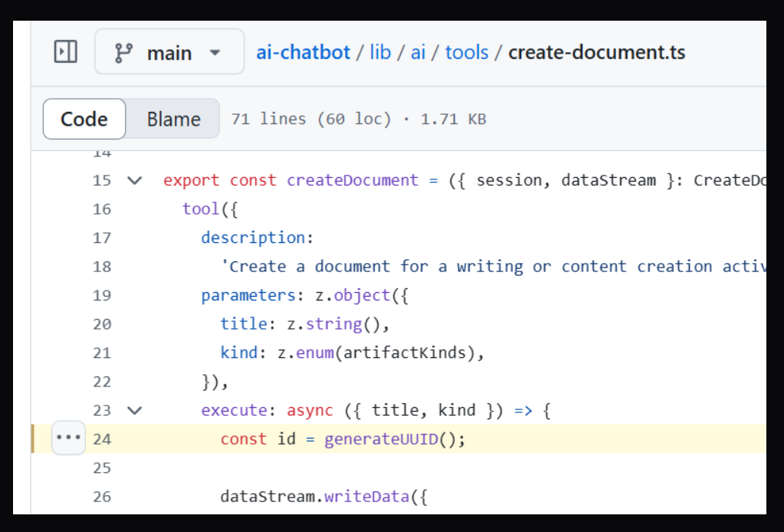Select line number 16
Viewport: 784px width, 532px height.
[x=102, y=209]
